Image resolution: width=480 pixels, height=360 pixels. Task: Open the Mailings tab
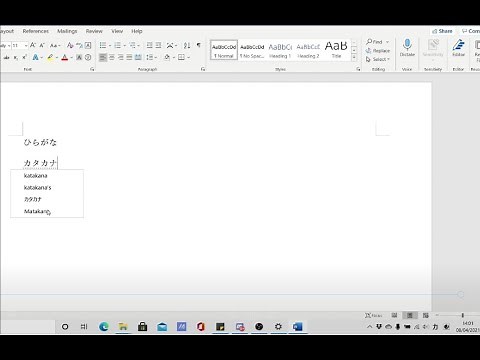67,31
